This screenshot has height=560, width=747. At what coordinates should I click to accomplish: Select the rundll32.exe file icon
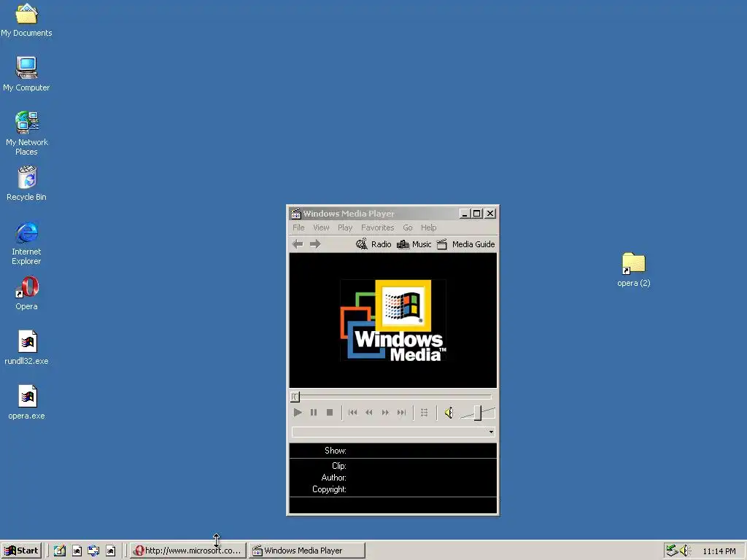point(27,348)
